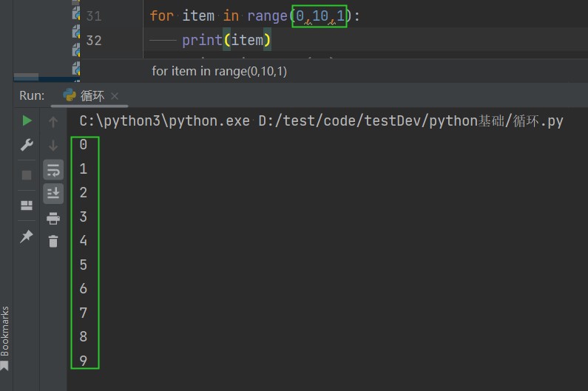The image size is (588, 391).
Task: Click the Stop process square icon
Action: coord(27,175)
